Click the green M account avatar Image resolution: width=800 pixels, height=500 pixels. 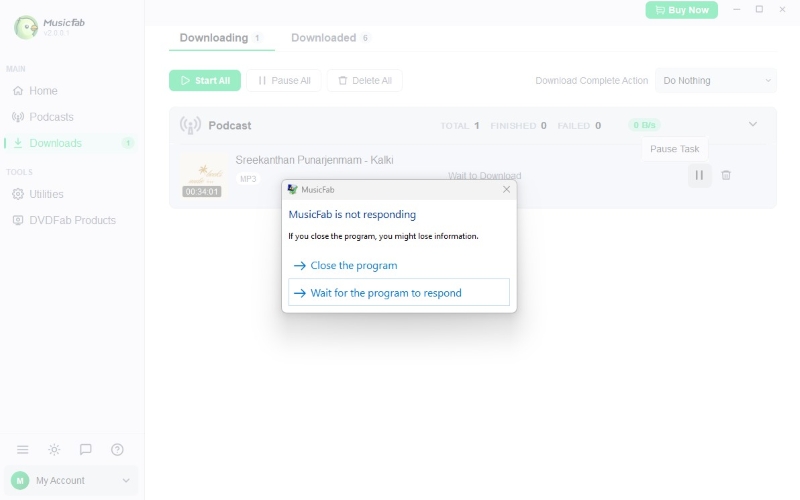click(20, 481)
